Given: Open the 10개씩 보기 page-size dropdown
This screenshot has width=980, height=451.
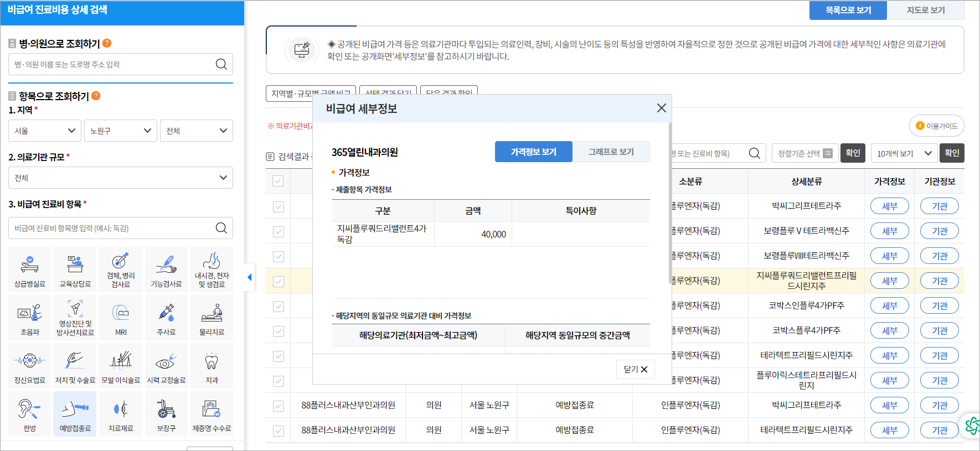Looking at the screenshot, I should (x=904, y=153).
